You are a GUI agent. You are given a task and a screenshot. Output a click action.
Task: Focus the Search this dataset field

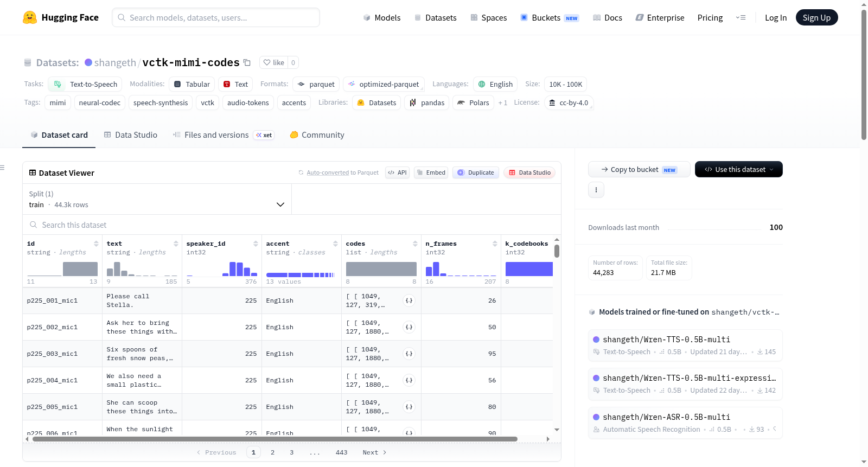coord(292,225)
